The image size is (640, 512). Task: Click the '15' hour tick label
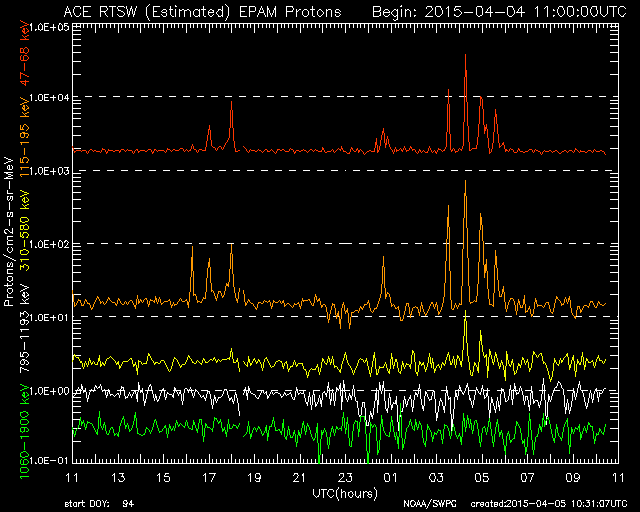tap(163, 477)
